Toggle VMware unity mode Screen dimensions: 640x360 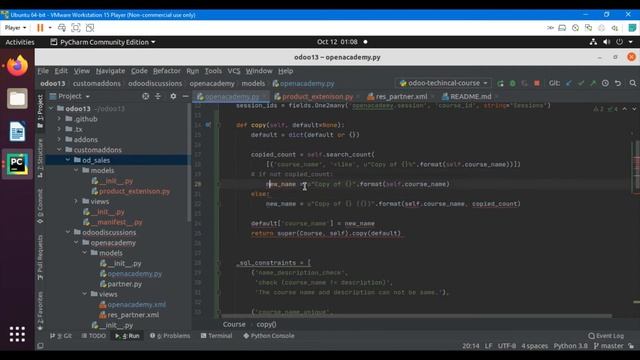tap(90, 28)
